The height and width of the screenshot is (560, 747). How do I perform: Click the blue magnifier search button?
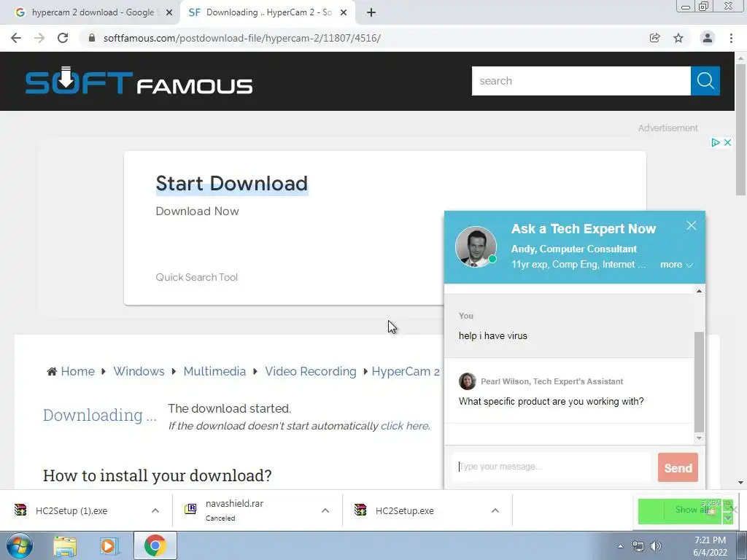coord(705,81)
